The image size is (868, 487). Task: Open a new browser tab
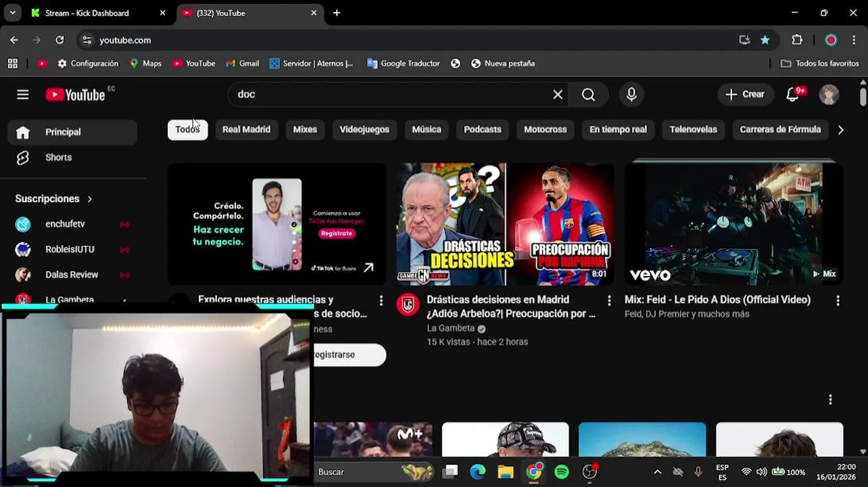[337, 13]
